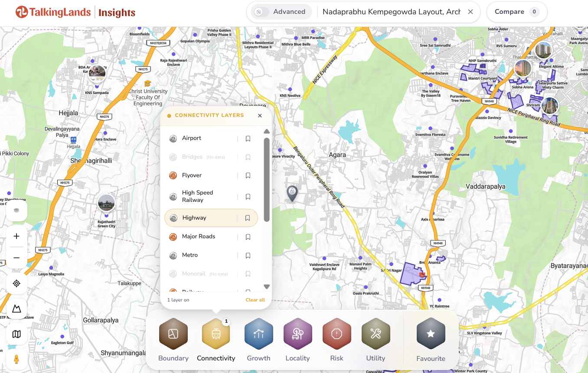Click the Agara place label
This screenshot has width=588, height=373.
click(x=337, y=155)
